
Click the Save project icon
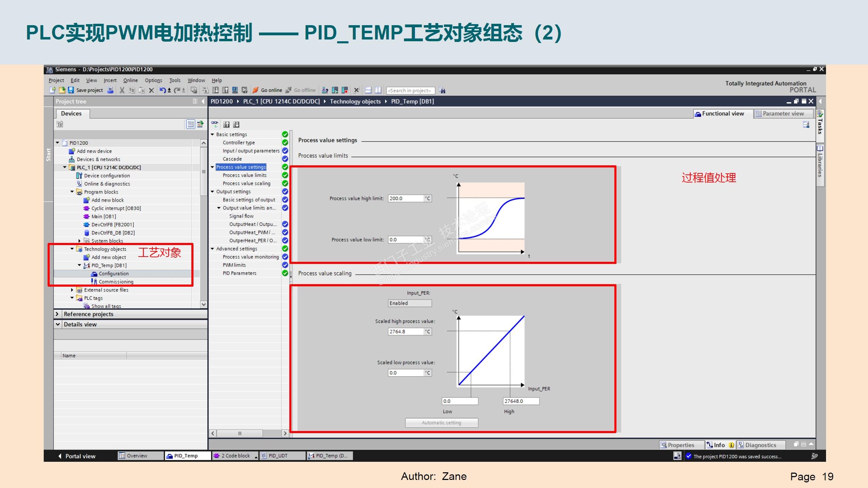click(x=71, y=90)
